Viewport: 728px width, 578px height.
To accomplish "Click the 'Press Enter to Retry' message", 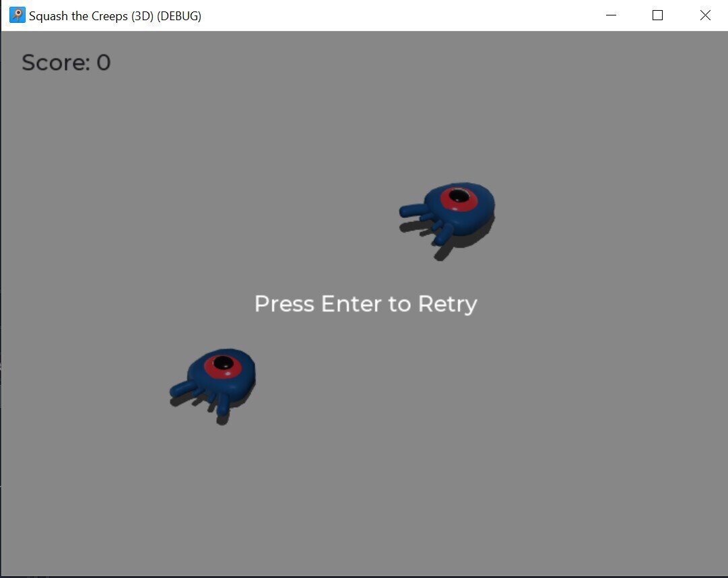I will click(x=366, y=304).
